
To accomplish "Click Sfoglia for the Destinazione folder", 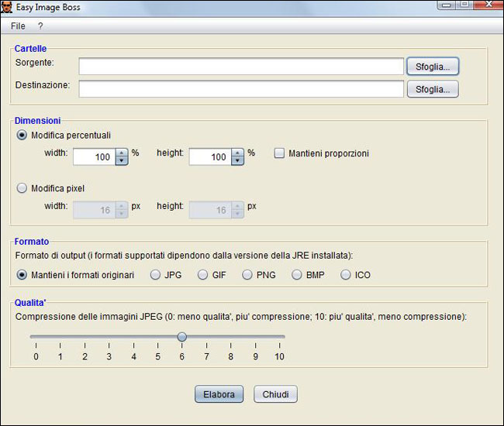I will (x=433, y=89).
